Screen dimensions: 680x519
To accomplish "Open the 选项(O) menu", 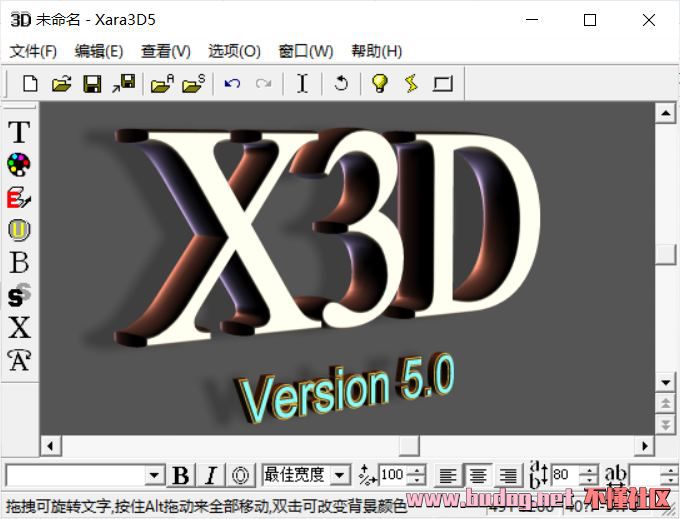I will point(234,51).
